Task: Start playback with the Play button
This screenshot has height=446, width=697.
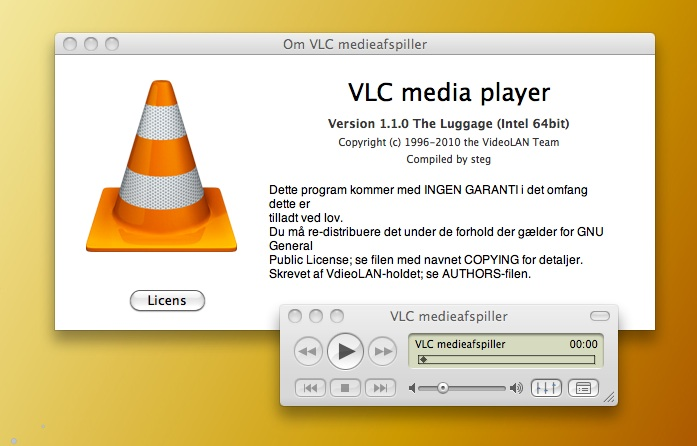Action: click(345, 351)
